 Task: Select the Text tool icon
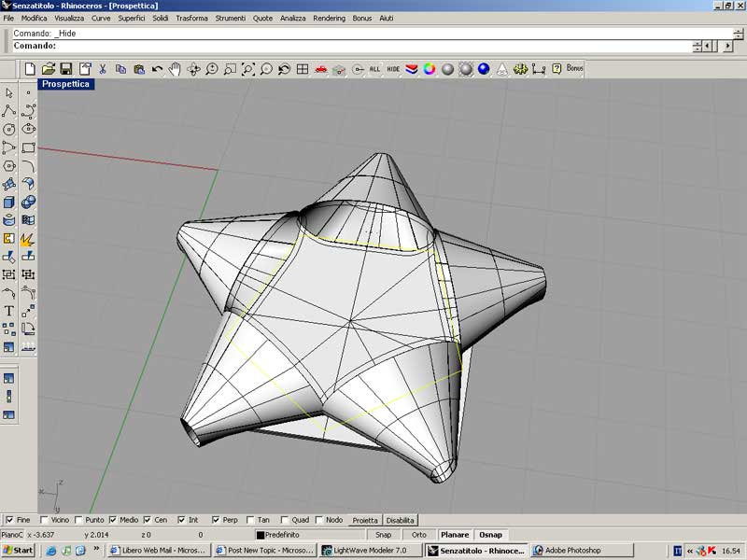point(9,310)
